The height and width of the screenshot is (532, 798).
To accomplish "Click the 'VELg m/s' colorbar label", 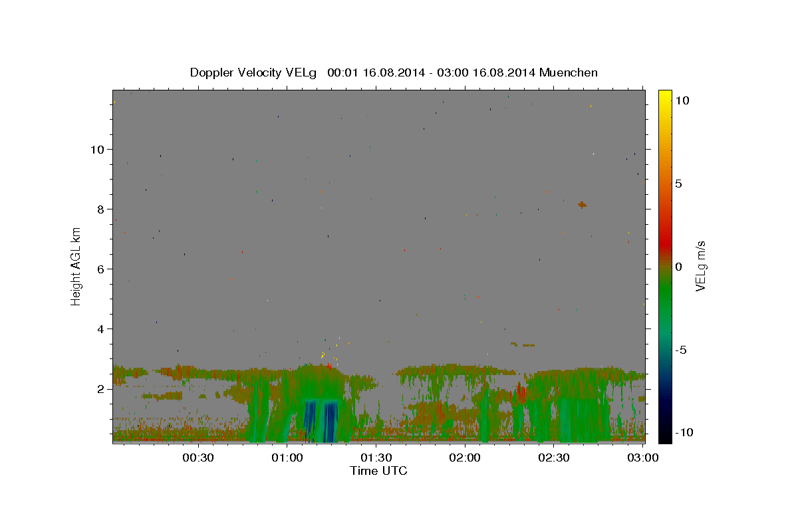I will pos(700,266).
